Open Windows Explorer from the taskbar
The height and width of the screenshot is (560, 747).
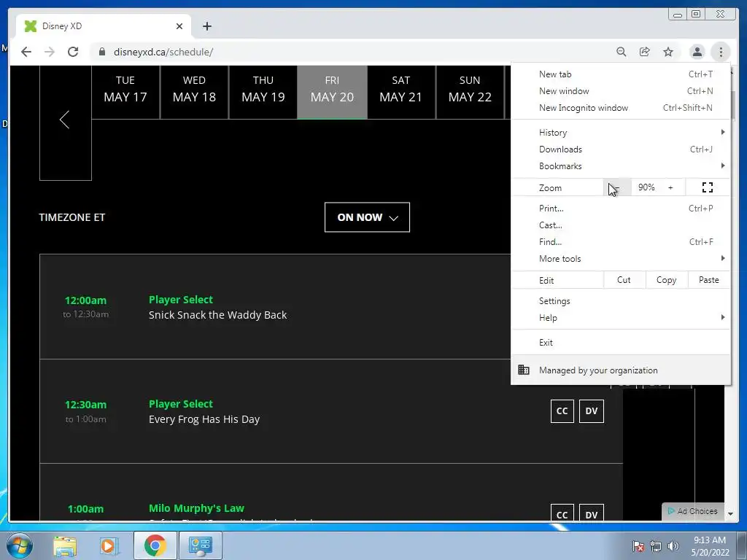coord(65,545)
